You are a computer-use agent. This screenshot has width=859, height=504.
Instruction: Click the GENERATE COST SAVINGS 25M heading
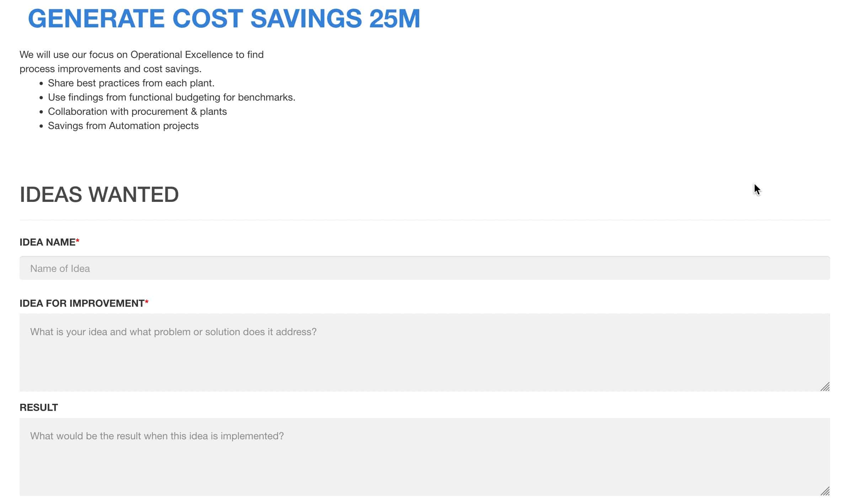(x=224, y=18)
